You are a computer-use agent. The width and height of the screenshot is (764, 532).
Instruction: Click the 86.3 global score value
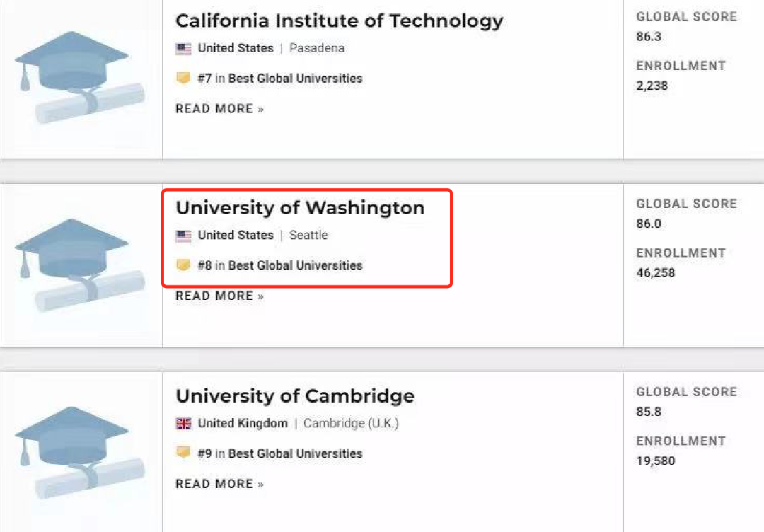click(x=649, y=37)
